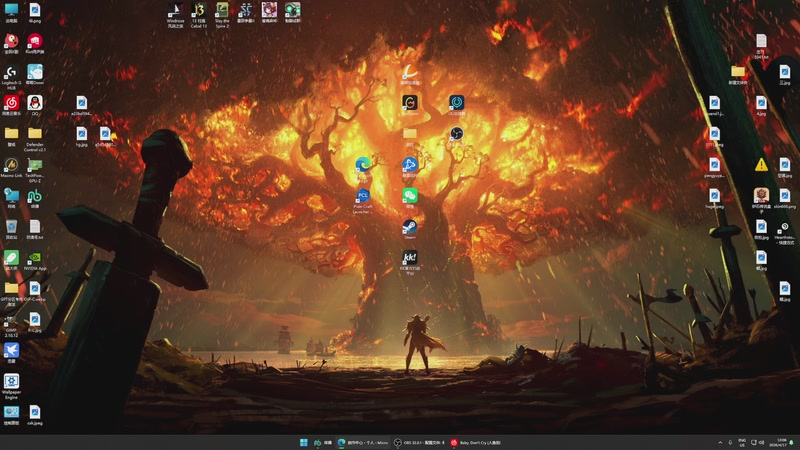Open the Hearthstone shortcut icon
Image resolution: width=800 pixels, height=450 pixels.
click(x=785, y=232)
